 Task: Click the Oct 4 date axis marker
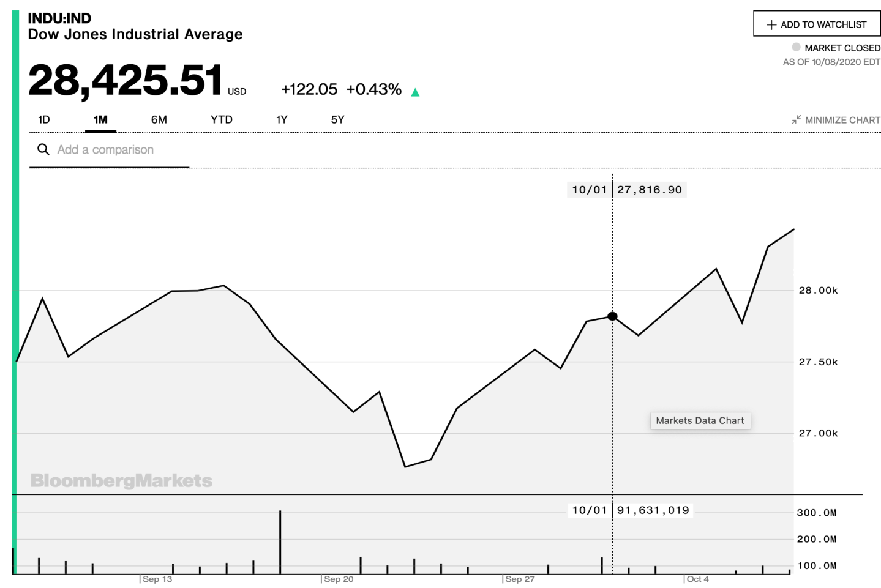coord(697,579)
